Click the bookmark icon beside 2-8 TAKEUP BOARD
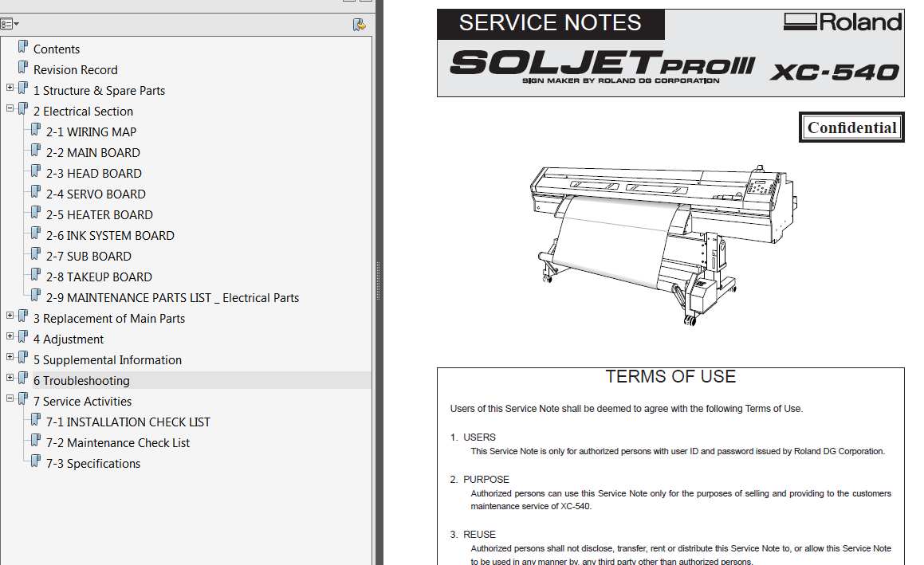The height and width of the screenshot is (565, 924). [36, 275]
